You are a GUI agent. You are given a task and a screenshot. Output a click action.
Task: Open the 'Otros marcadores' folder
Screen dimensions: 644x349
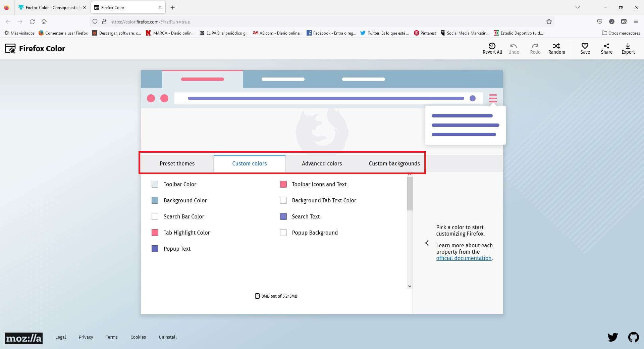click(621, 33)
